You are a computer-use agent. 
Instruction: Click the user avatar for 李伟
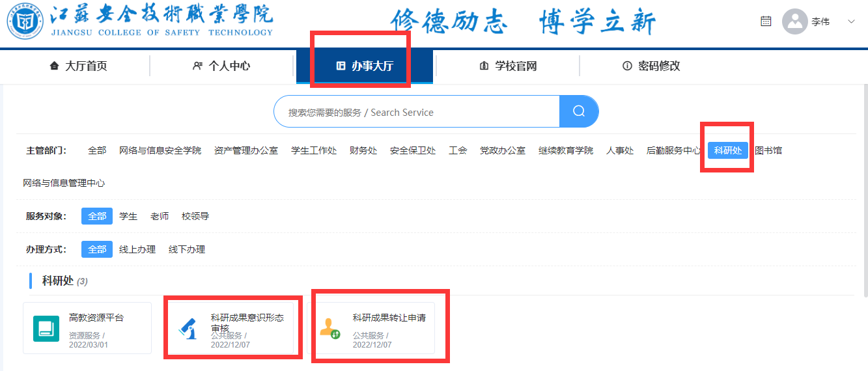click(x=794, y=21)
